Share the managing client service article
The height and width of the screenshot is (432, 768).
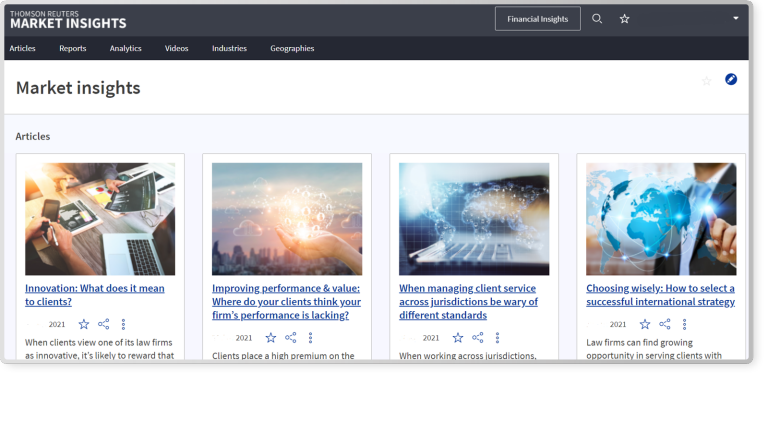(x=478, y=338)
